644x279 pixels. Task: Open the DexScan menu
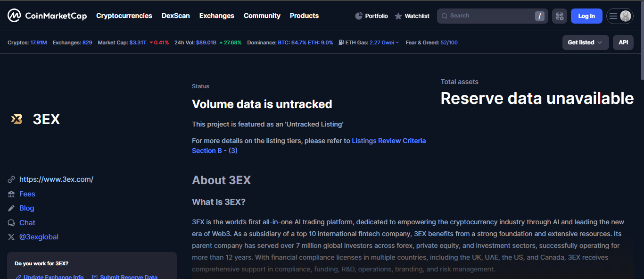176,16
